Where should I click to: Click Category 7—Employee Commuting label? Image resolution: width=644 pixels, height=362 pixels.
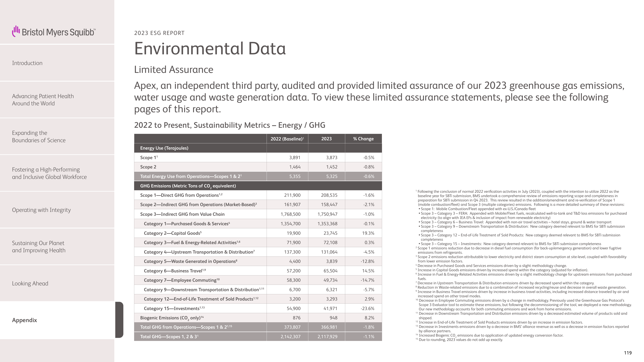(182, 280)
